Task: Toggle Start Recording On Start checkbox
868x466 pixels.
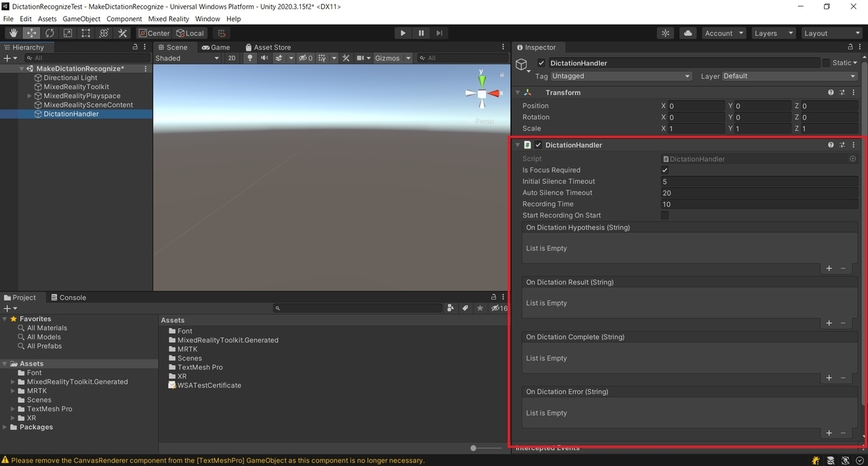Action: click(665, 215)
